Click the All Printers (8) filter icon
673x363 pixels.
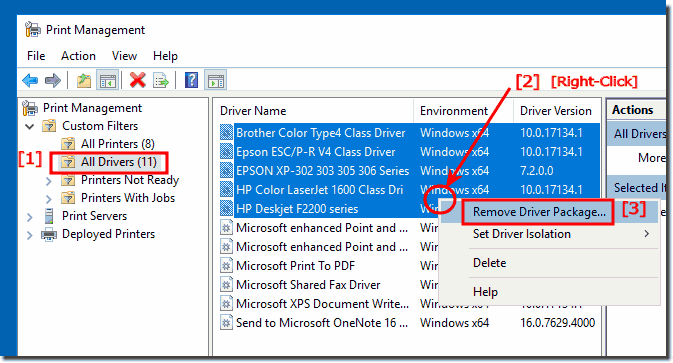tap(68, 144)
